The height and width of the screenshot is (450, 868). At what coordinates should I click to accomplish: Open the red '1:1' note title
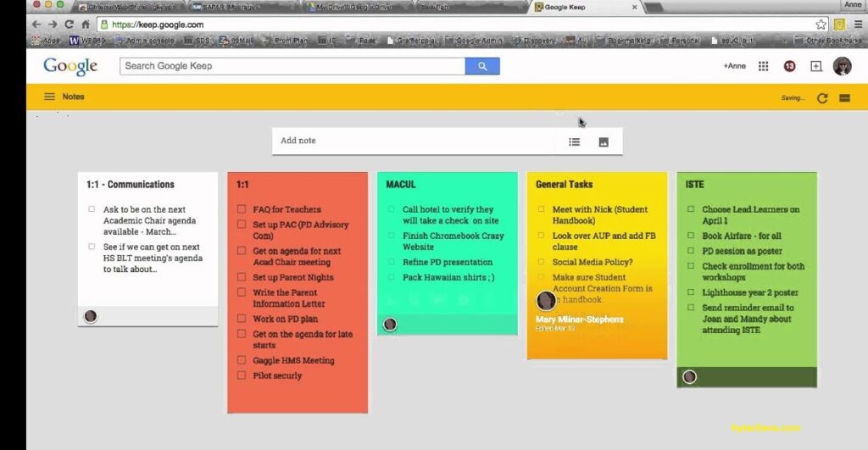(242, 184)
